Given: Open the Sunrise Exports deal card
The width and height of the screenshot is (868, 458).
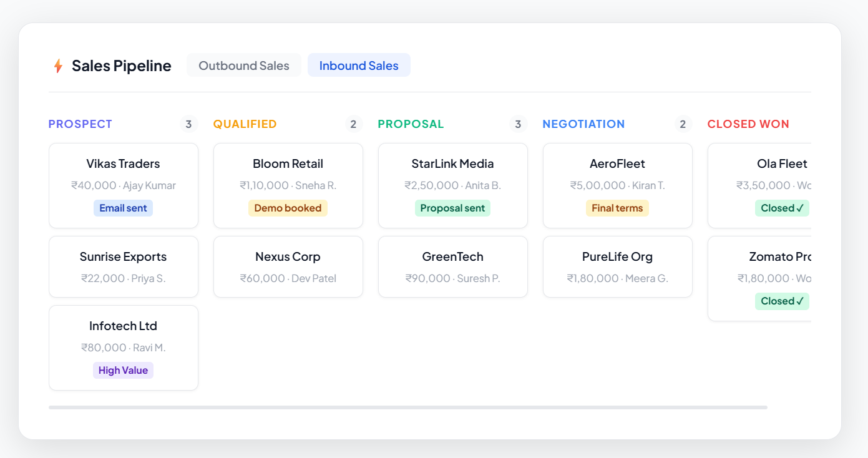Looking at the screenshot, I should tap(124, 266).
